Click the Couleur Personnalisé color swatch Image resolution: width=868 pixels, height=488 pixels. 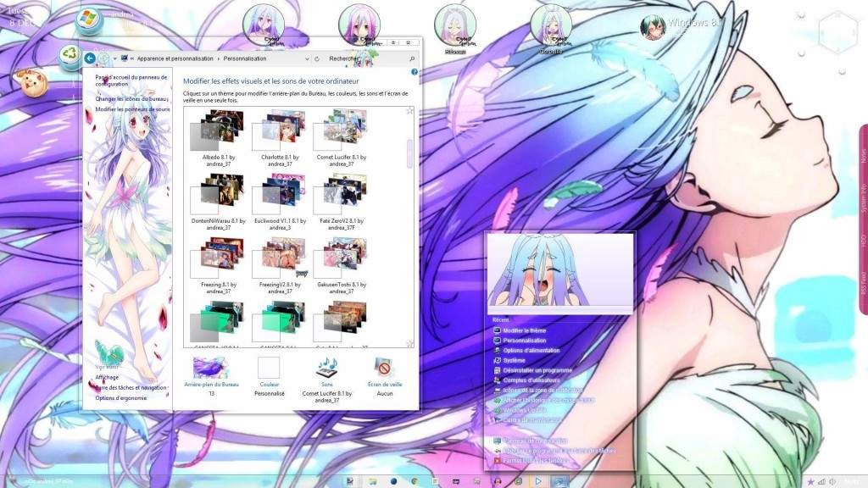(269, 367)
